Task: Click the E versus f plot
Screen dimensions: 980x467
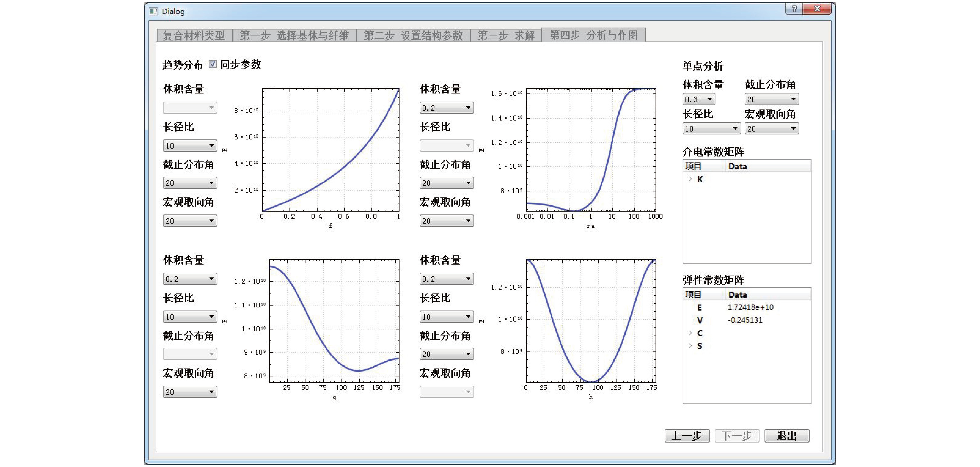Action: (x=330, y=150)
